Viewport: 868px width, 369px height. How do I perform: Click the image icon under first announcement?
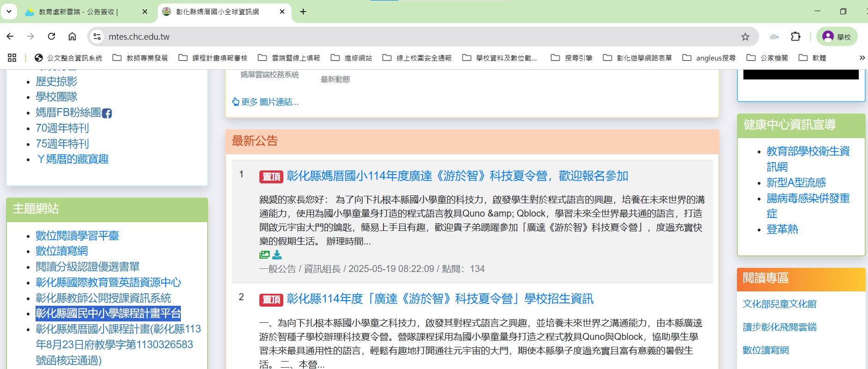[264, 255]
